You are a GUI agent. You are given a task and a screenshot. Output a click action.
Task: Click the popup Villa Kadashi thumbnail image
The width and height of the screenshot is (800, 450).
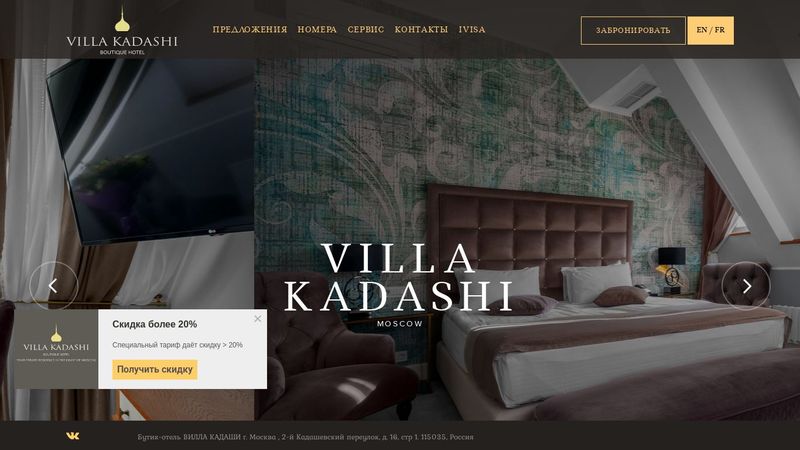click(56, 349)
